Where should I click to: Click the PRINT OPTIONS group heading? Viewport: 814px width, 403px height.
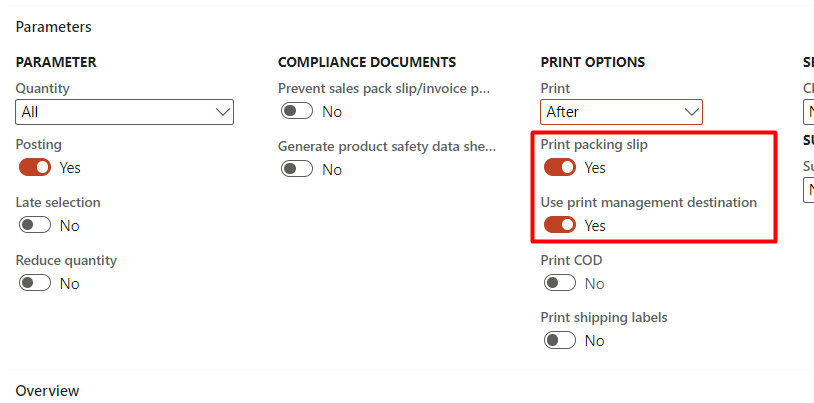point(593,62)
